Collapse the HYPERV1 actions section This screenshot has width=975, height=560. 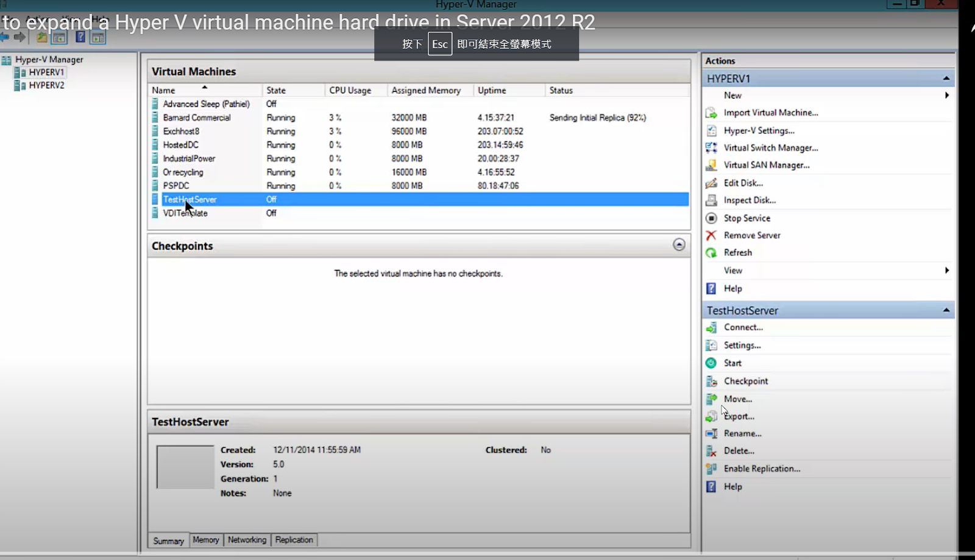tap(946, 78)
